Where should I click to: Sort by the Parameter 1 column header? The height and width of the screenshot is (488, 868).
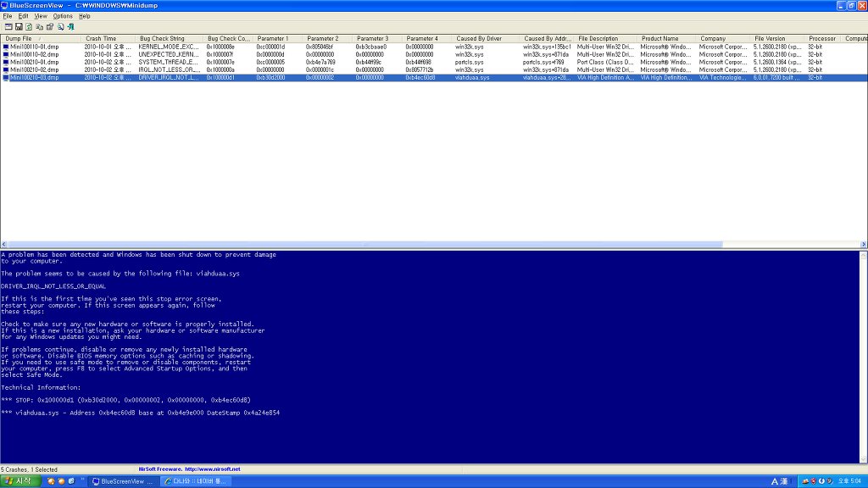[x=278, y=39]
